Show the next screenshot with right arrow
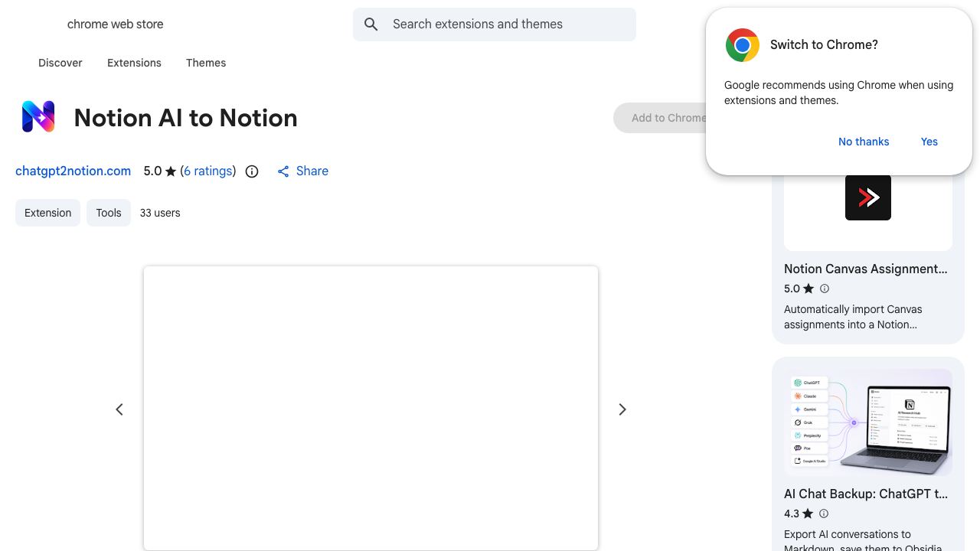The width and height of the screenshot is (980, 551). 622,409
